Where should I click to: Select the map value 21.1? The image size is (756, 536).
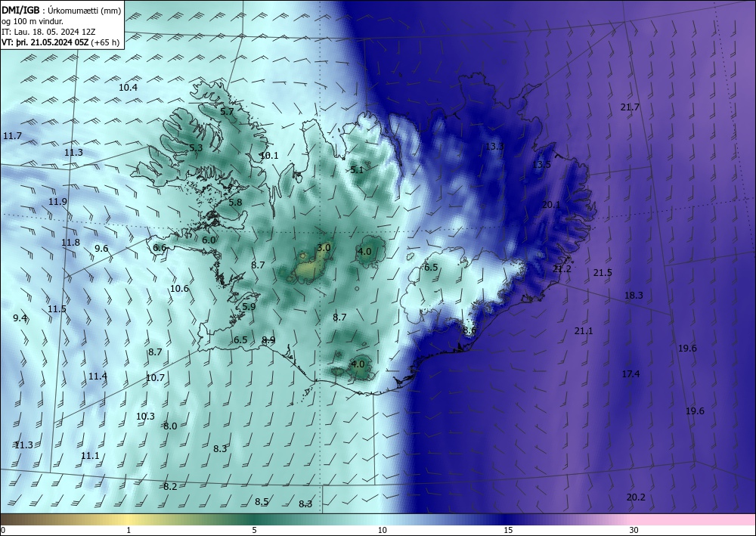pyautogui.click(x=584, y=331)
